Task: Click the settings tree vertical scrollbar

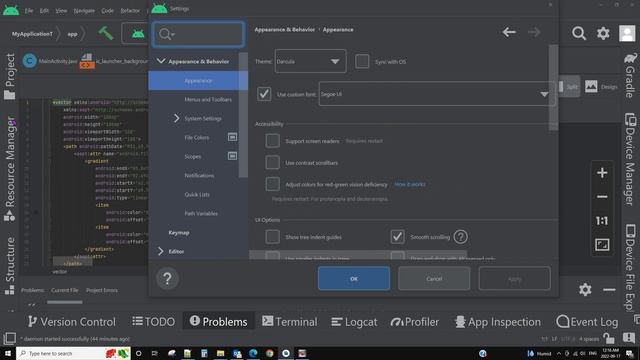Action: pos(243,116)
